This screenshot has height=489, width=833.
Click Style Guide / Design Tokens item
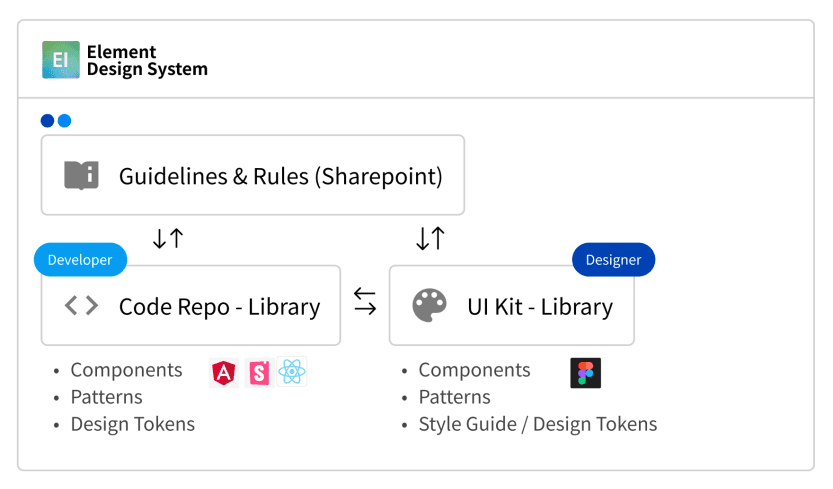pyautogui.click(x=537, y=424)
